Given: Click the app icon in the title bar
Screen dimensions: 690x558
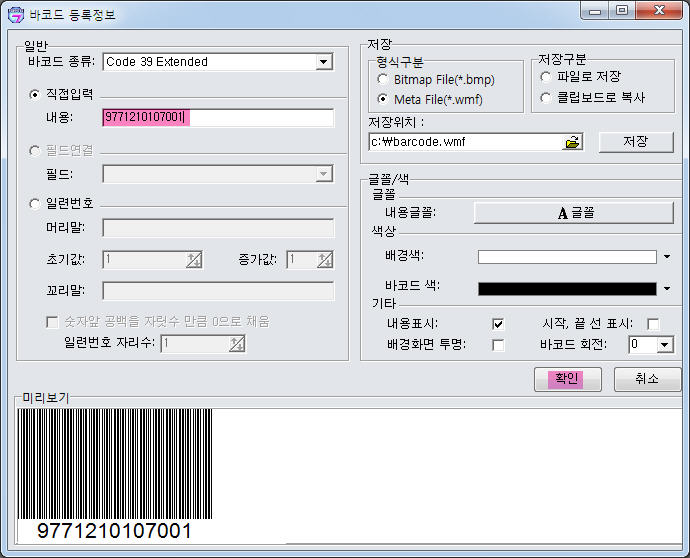Looking at the screenshot, I should coord(16,14).
